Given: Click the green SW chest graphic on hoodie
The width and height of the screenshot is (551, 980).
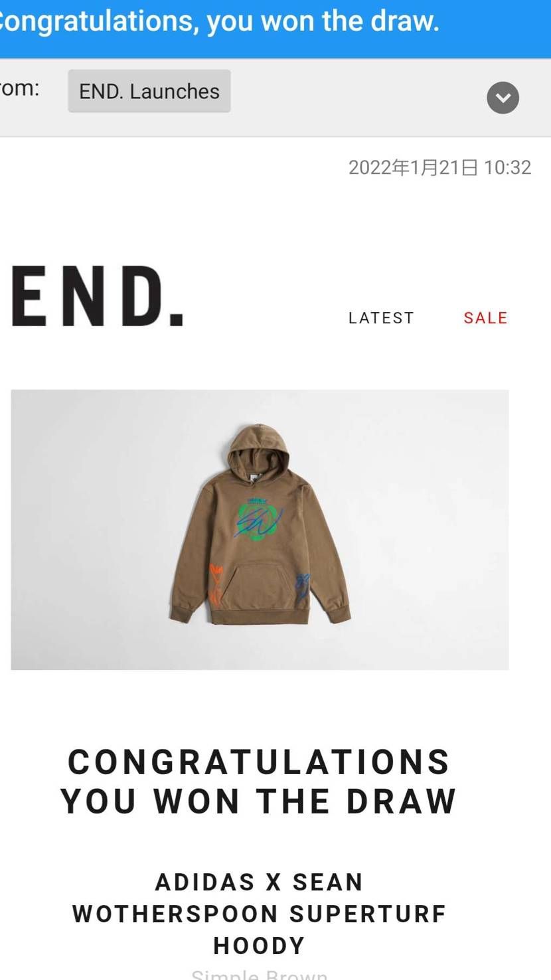Looking at the screenshot, I should (x=258, y=522).
